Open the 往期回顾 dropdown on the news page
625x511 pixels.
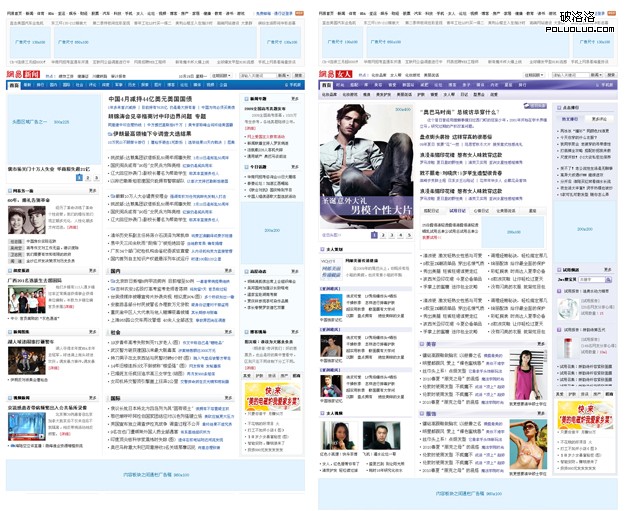221,75
